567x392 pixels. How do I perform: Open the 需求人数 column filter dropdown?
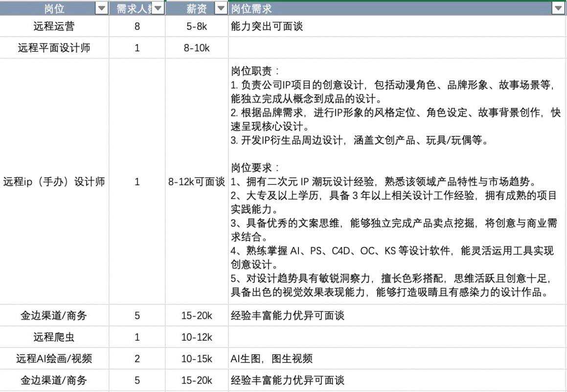tap(158, 8)
